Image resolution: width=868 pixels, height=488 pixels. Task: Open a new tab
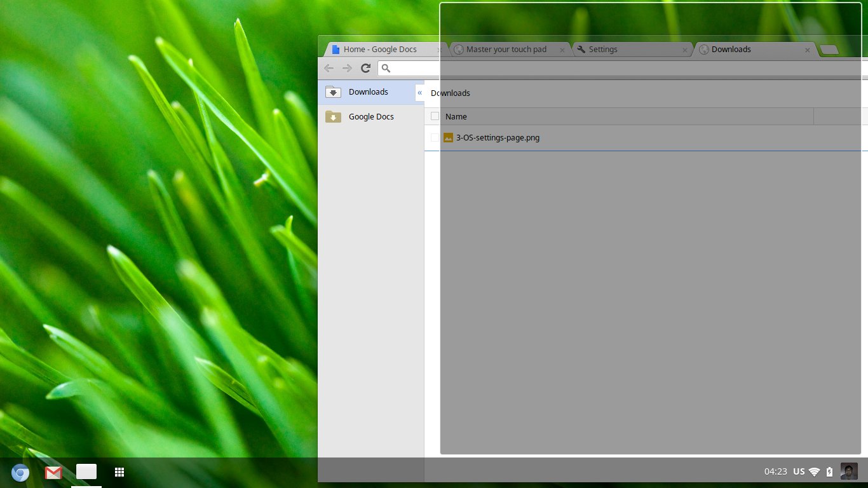829,50
